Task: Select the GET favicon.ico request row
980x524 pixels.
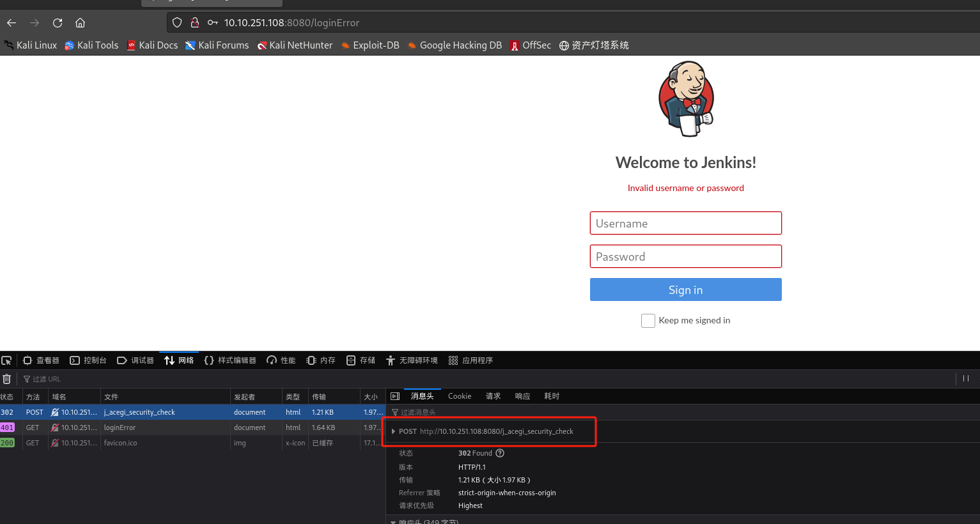Action: pyautogui.click(x=192, y=443)
